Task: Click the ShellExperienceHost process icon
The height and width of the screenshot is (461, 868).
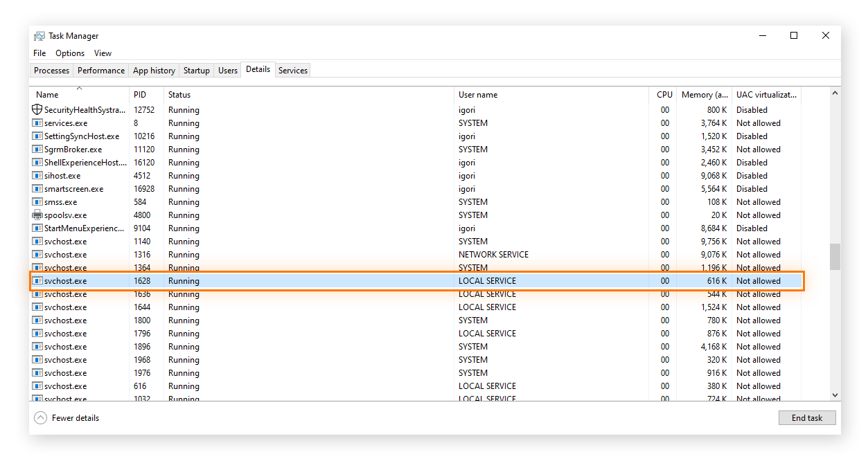Action: click(37, 162)
